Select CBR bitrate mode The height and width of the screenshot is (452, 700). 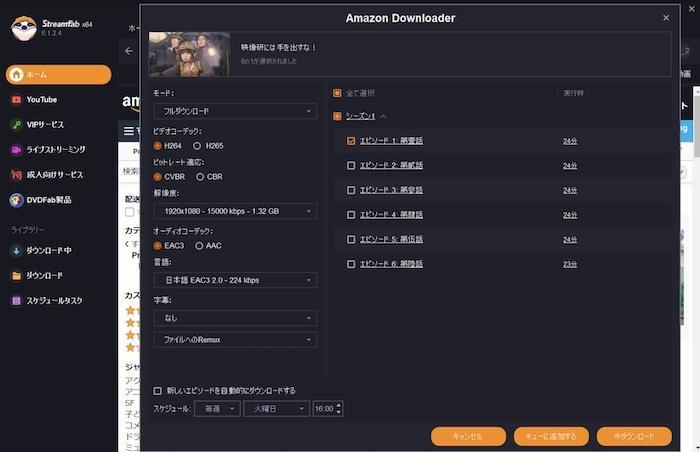200,177
